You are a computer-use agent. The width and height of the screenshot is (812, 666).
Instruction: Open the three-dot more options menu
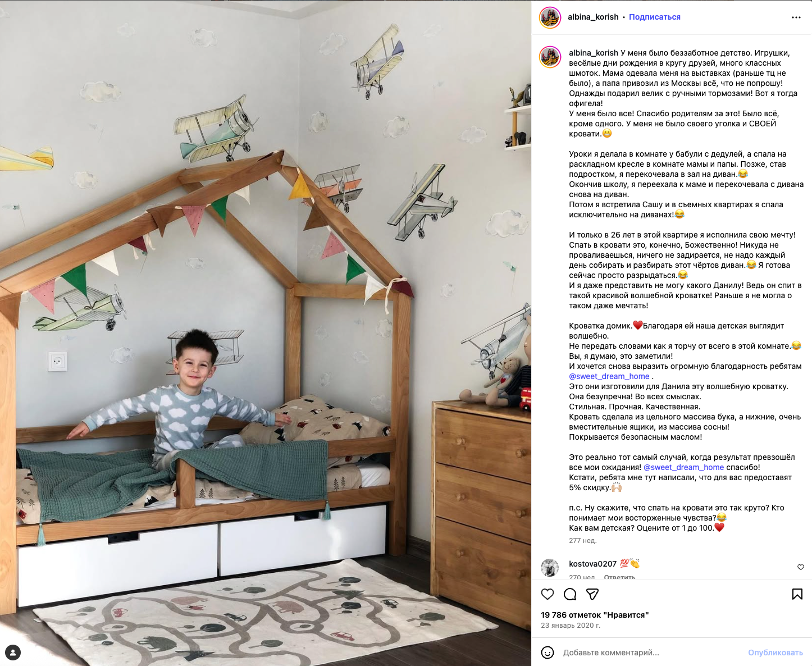click(x=796, y=17)
